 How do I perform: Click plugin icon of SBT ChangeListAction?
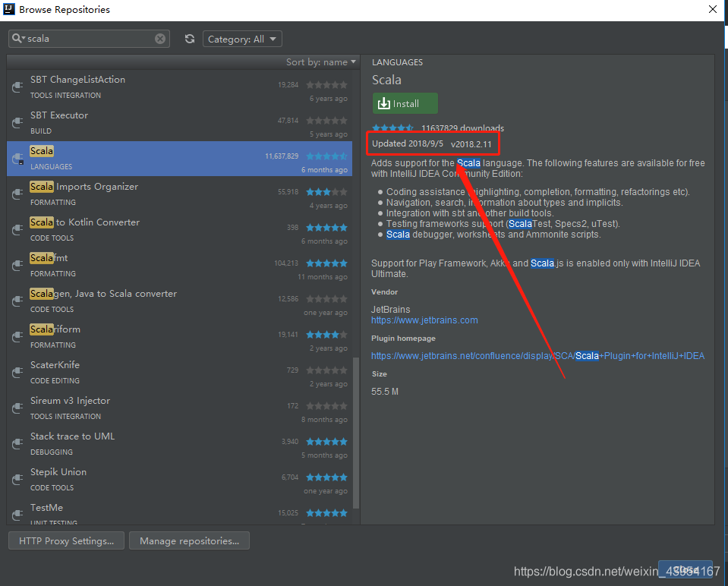pos(17,87)
